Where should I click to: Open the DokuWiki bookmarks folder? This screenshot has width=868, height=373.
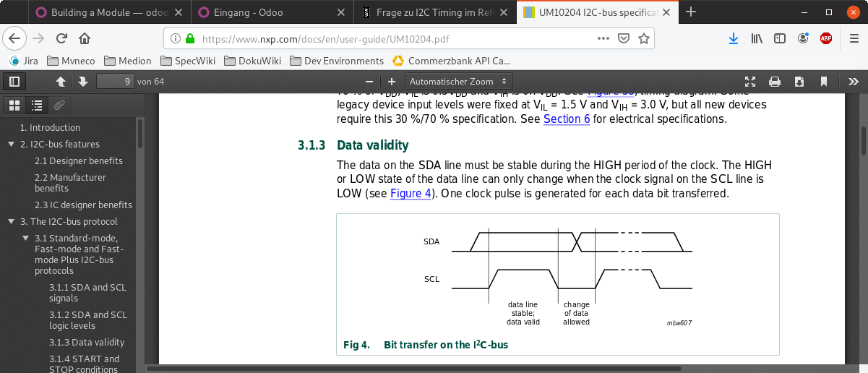[252, 61]
